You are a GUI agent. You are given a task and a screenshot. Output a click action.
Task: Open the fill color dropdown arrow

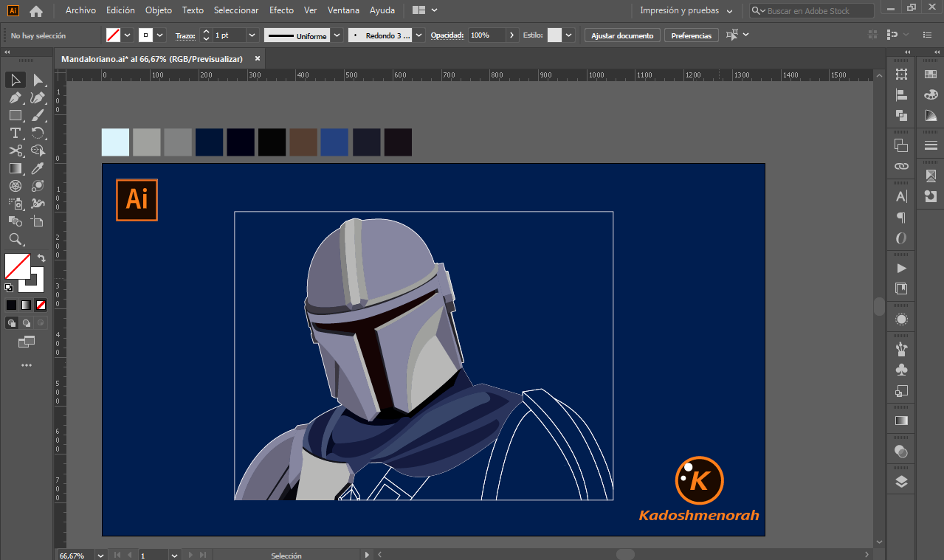coord(127,35)
